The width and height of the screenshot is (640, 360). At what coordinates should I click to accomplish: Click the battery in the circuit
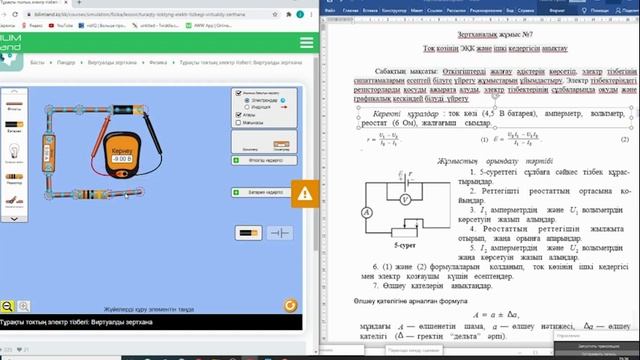pyautogui.click(x=128, y=109)
